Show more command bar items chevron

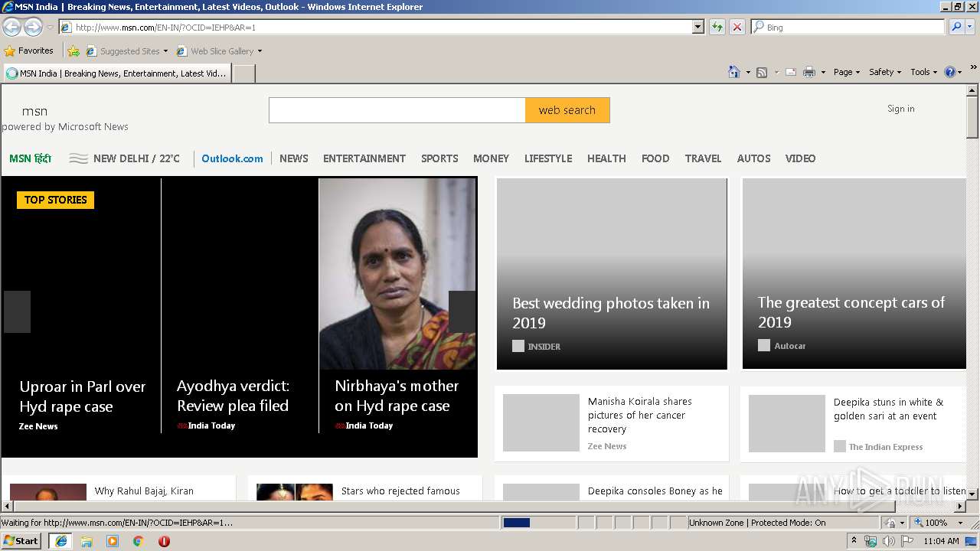pos(974,67)
